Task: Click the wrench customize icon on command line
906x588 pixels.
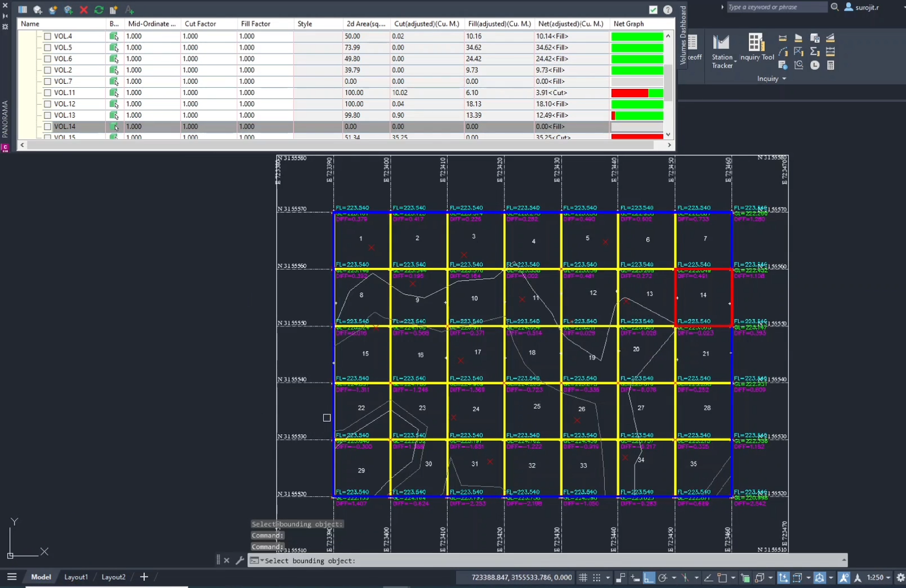Action: pos(240,560)
